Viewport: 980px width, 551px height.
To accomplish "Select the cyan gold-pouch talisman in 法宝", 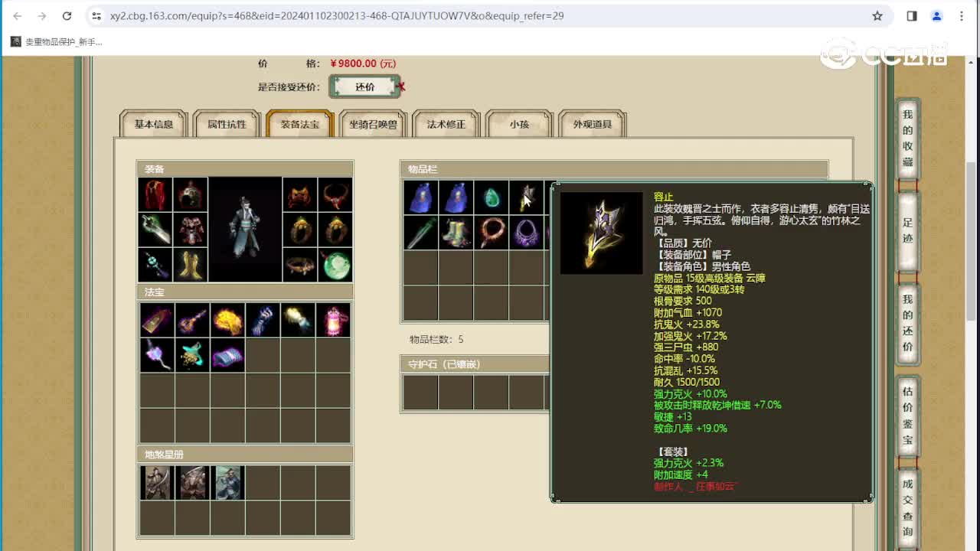I will pos(192,355).
